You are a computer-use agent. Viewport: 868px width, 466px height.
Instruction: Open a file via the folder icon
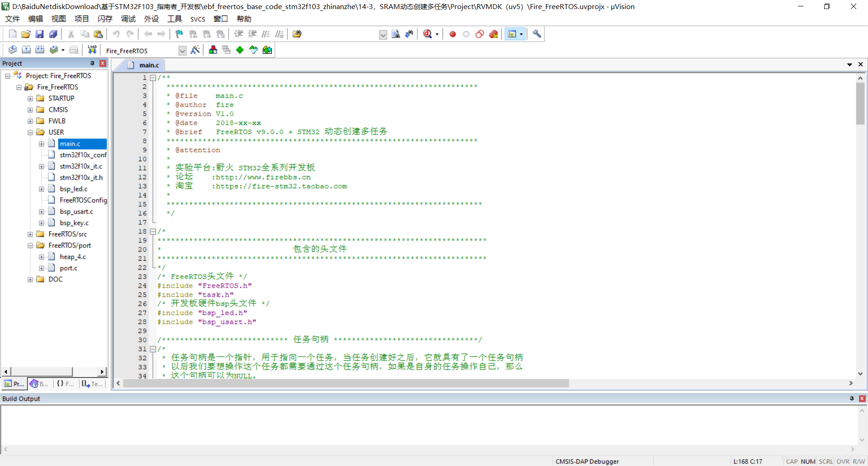26,34
